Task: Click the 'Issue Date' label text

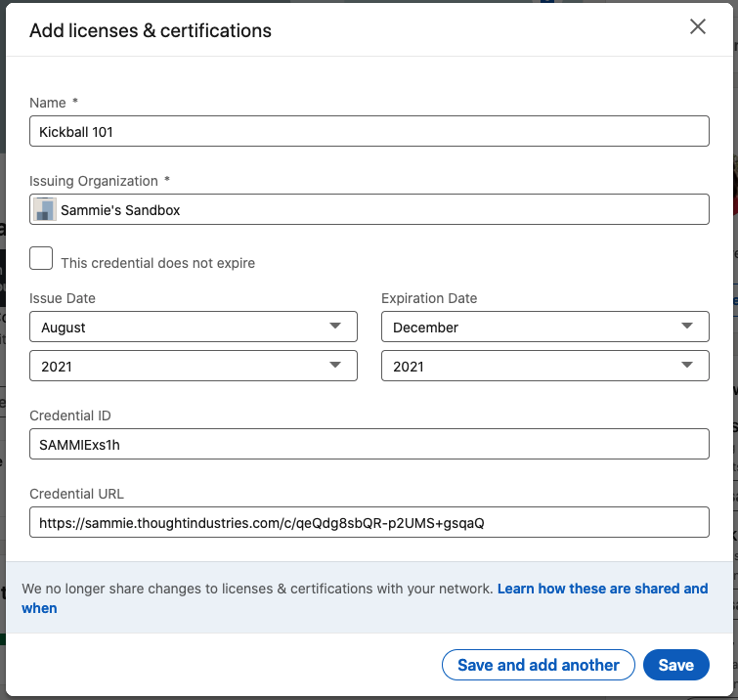Action: click(63, 298)
